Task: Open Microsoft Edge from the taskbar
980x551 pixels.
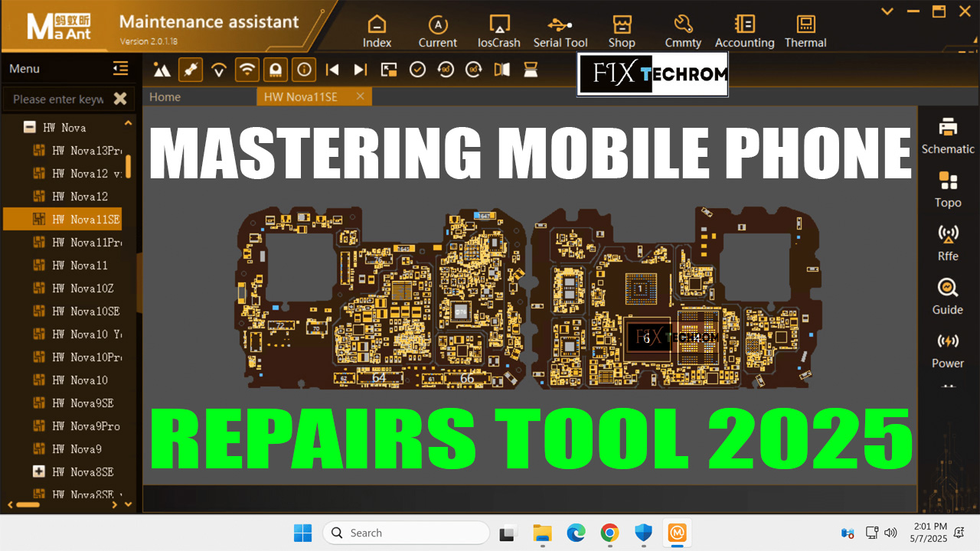Action: pos(576,533)
